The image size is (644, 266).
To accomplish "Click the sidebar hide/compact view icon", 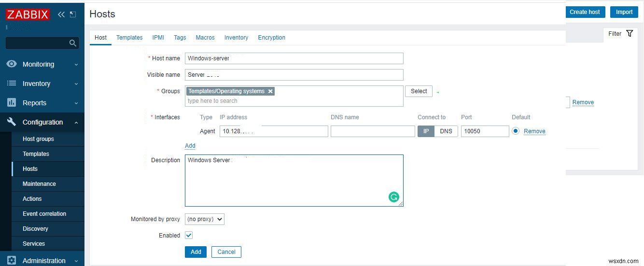I will 73,14.
